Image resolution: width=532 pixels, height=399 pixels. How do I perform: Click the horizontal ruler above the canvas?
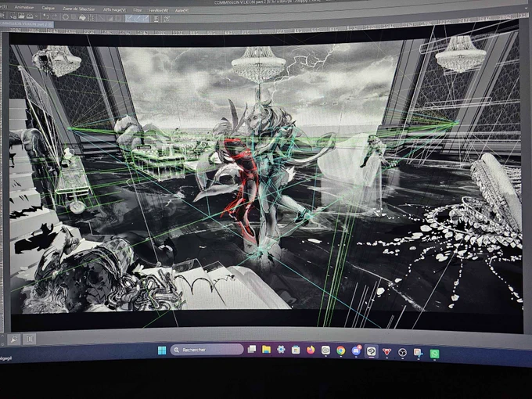tap(264, 30)
